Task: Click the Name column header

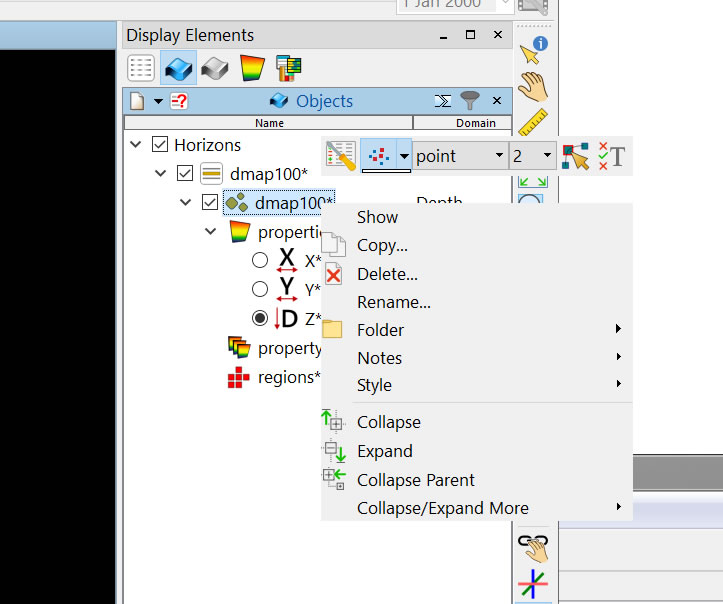Action: point(269,123)
